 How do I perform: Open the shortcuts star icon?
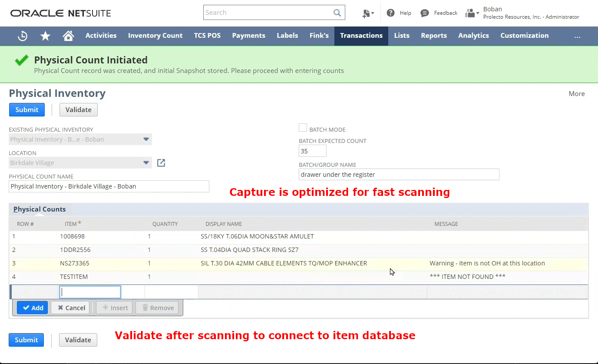[x=45, y=36]
